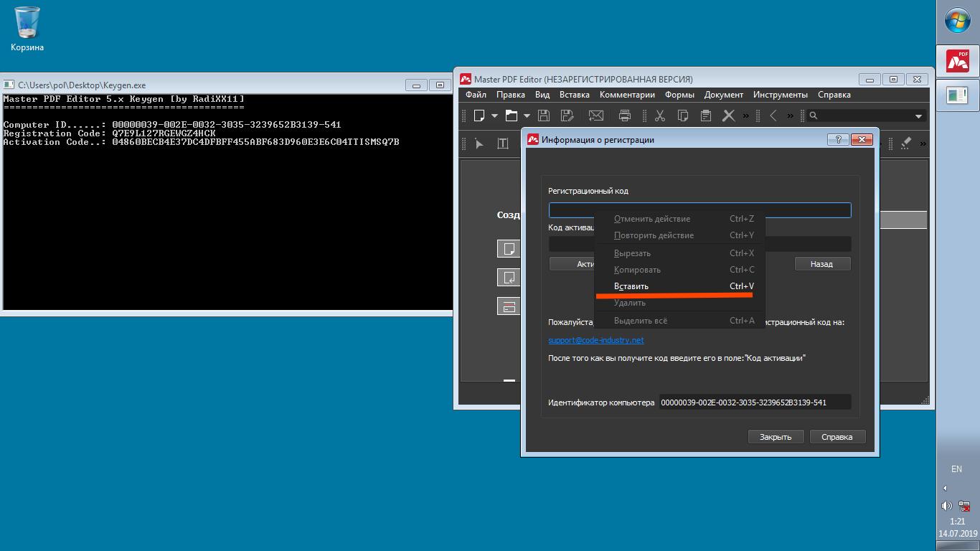Image resolution: width=980 pixels, height=551 pixels.
Task: Open the Вставка menu
Action: (x=575, y=95)
